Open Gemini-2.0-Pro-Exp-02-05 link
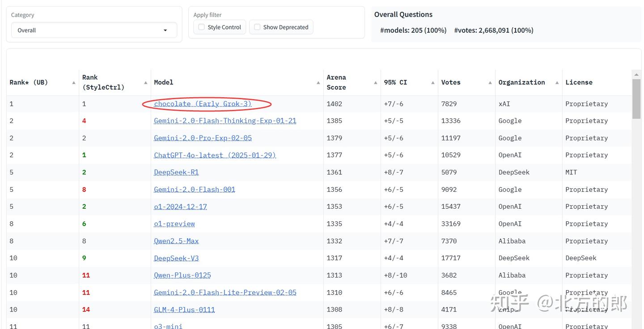Screen dimensions: 644x329 (x=203, y=138)
